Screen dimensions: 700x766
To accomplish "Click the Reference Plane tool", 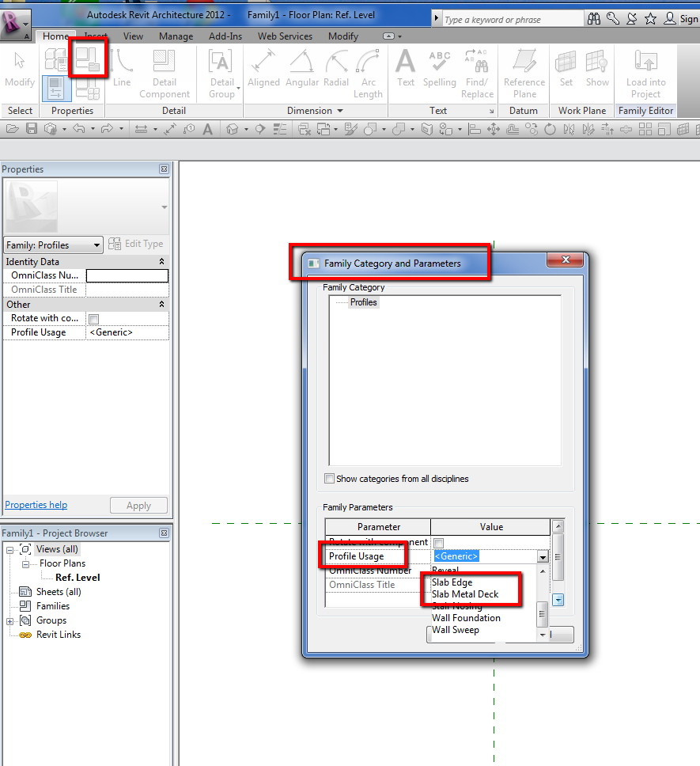I will pyautogui.click(x=524, y=74).
